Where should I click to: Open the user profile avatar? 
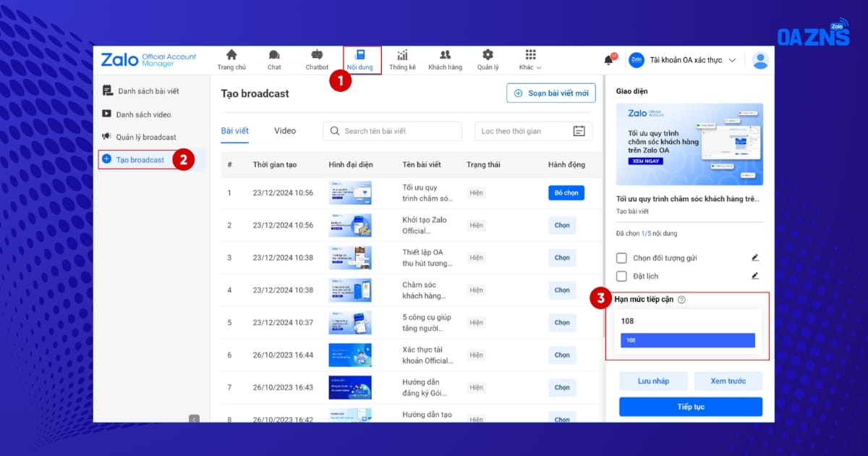pos(760,60)
